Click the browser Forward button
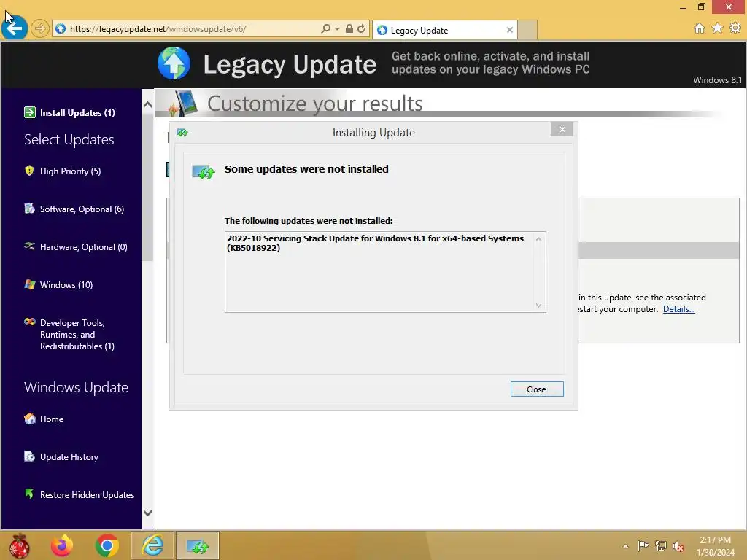747x560 pixels. coord(40,28)
